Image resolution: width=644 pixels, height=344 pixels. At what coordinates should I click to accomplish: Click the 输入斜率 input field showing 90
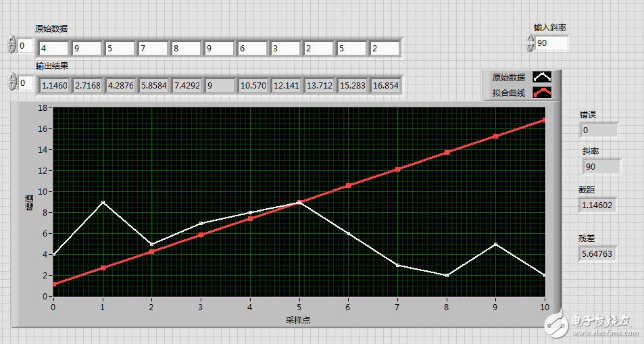tap(551, 43)
